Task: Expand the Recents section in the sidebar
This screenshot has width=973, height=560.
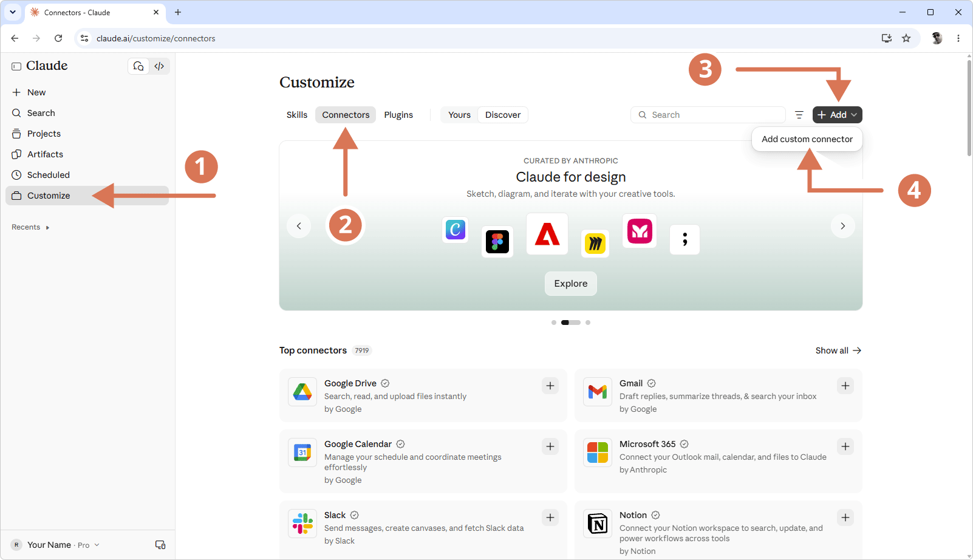Action: [x=30, y=227]
